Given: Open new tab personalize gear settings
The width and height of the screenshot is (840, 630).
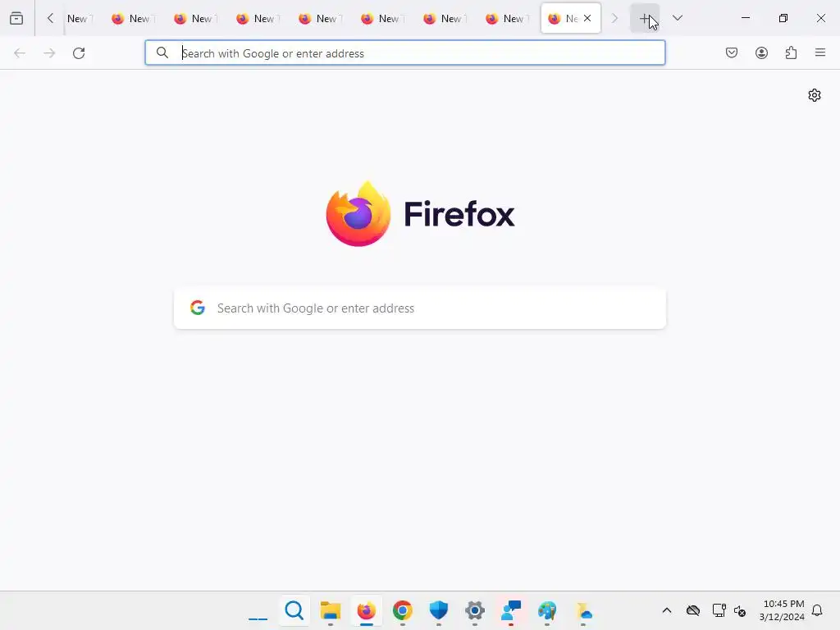Looking at the screenshot, I should (x=815, y=95).
